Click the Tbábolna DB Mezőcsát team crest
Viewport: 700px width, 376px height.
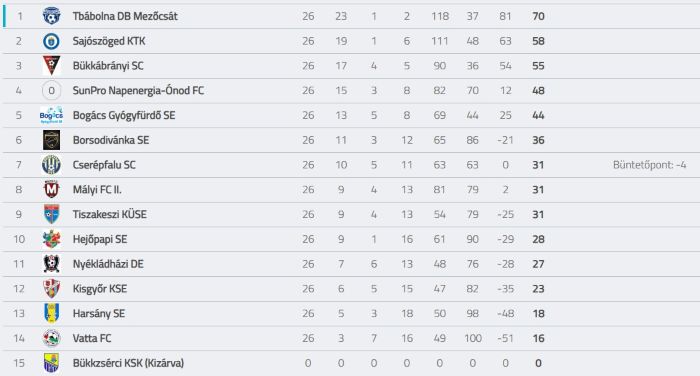coord(51,16)
